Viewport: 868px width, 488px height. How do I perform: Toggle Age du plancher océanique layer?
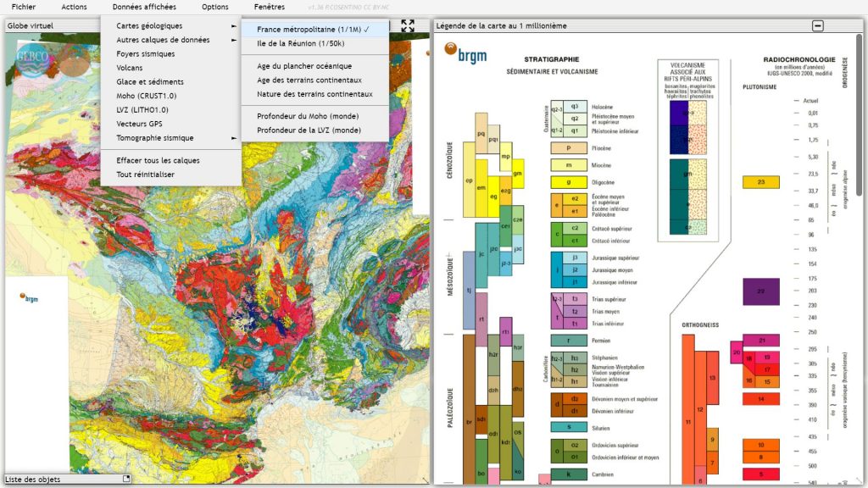(303, 66)
